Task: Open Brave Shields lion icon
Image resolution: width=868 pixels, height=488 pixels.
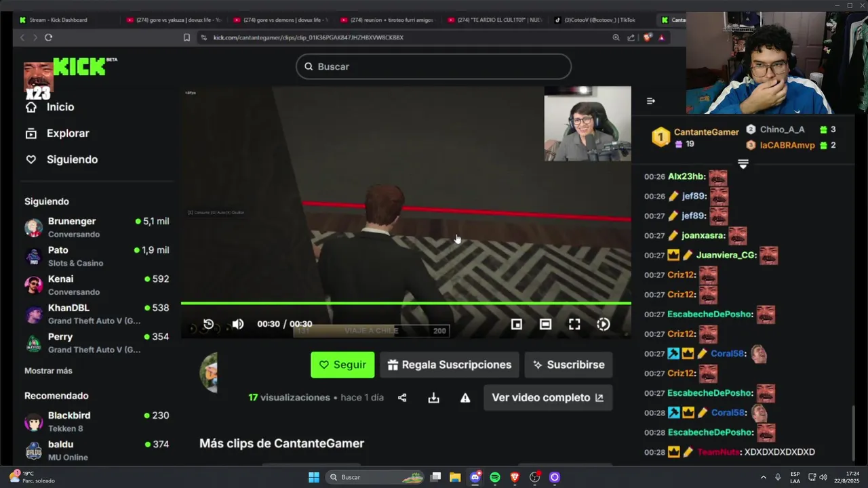Action: (646, 37)
